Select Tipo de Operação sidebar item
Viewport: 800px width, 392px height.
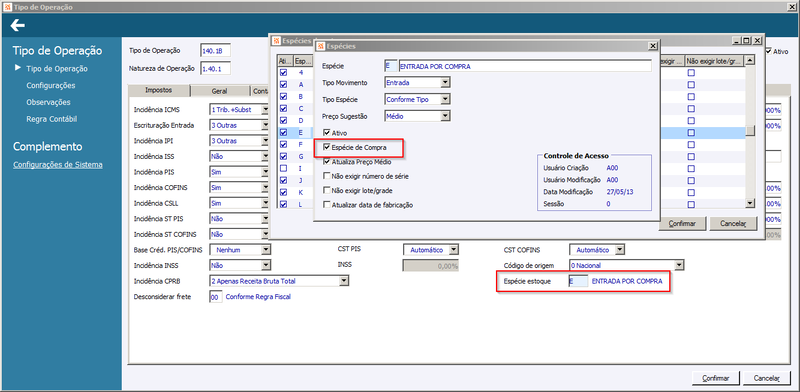pyautogui.click(x=57, y=68)
